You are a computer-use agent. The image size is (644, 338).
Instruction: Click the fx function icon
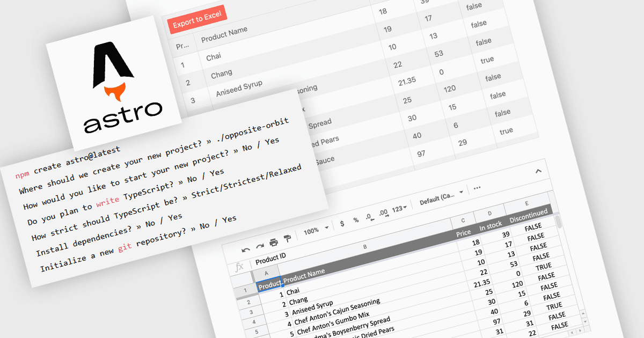(239, 267)
